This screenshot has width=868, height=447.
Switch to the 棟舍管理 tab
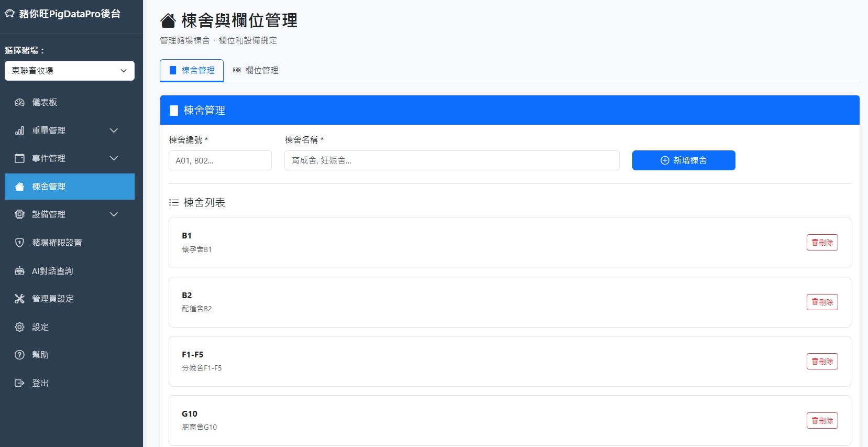point(192,70)
